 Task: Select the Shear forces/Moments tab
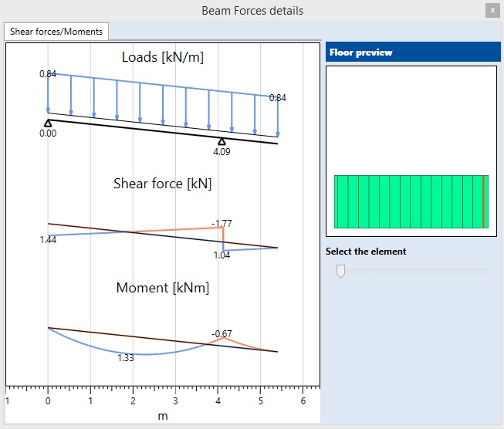(x=56, y=32)
